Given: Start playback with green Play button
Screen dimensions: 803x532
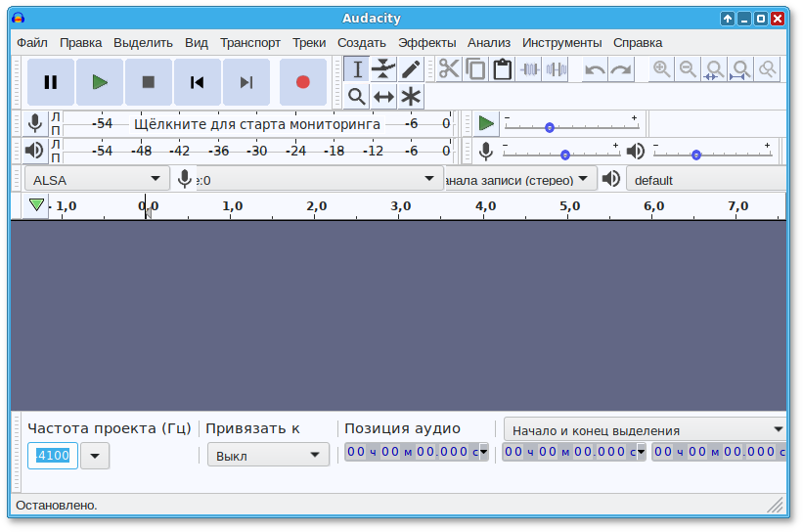Looking at the screenshot, I should pyautogui.click(x=100, y=82).
